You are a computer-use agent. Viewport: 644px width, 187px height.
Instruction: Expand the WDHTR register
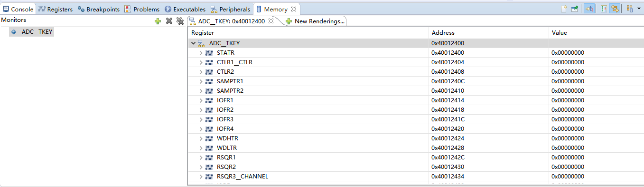click(201, 138)
